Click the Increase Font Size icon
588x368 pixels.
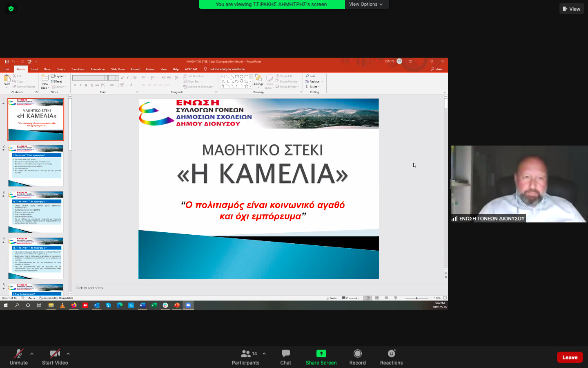pos(122,78)
